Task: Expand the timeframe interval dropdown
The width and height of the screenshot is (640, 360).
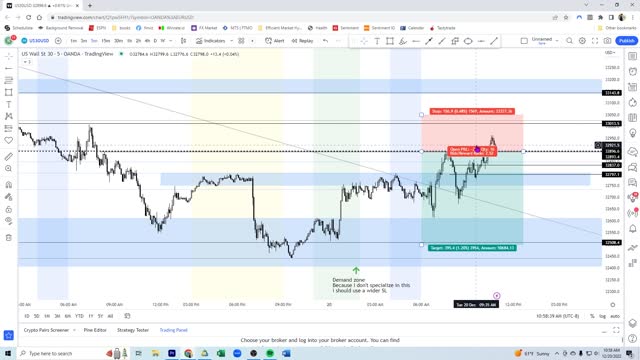Action: [x=171, y=41]
